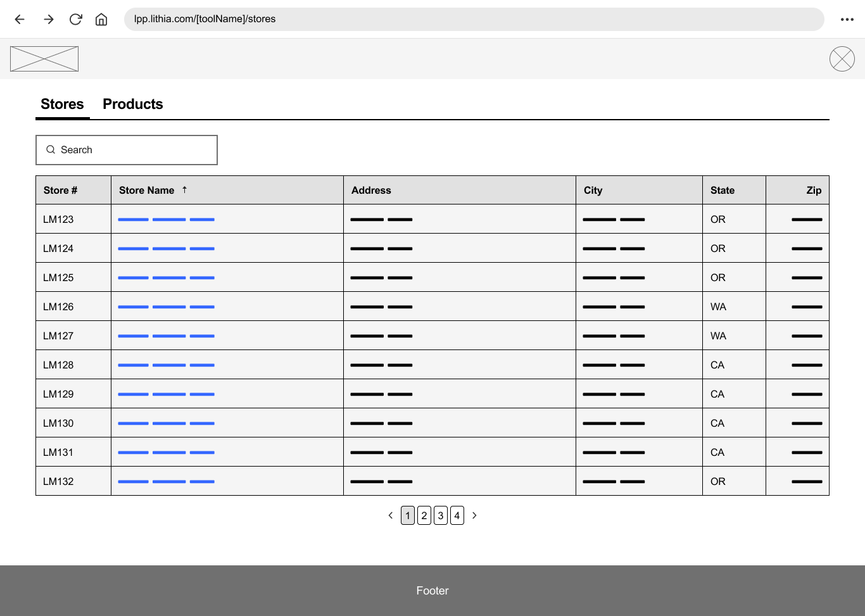
Task: Toggle Store Name sort arrow
Action: click(x=184, y=190)
